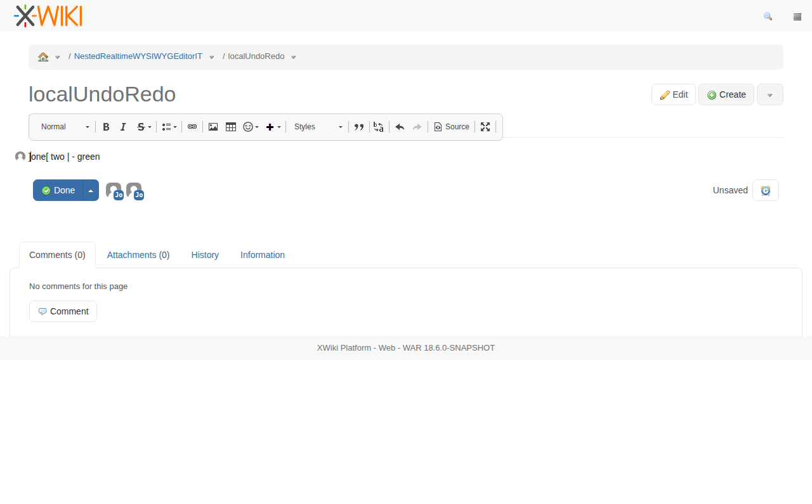Click the find and replace icon
812x504 pixels.
click(x=379, y=127)
